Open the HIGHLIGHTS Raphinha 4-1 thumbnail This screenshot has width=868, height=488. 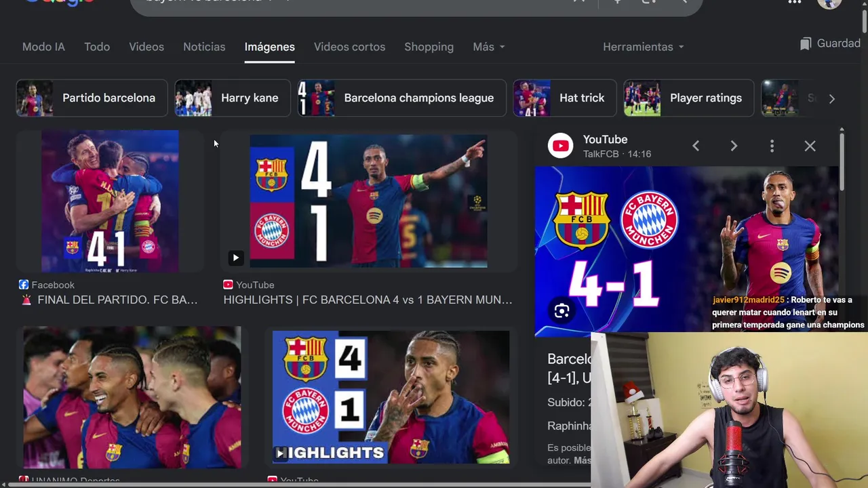point(391,397)
